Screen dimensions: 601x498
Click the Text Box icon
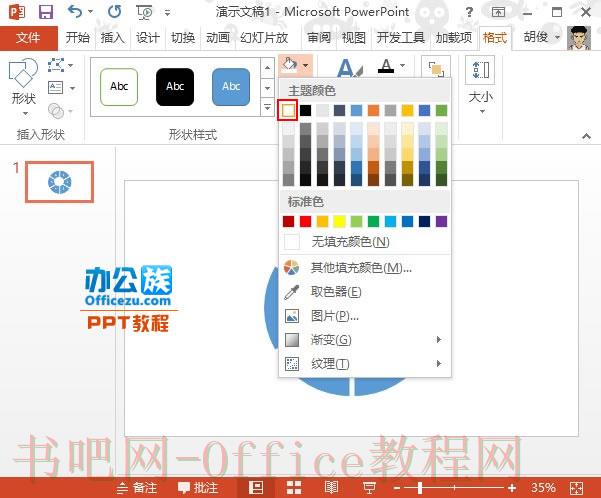56,88
